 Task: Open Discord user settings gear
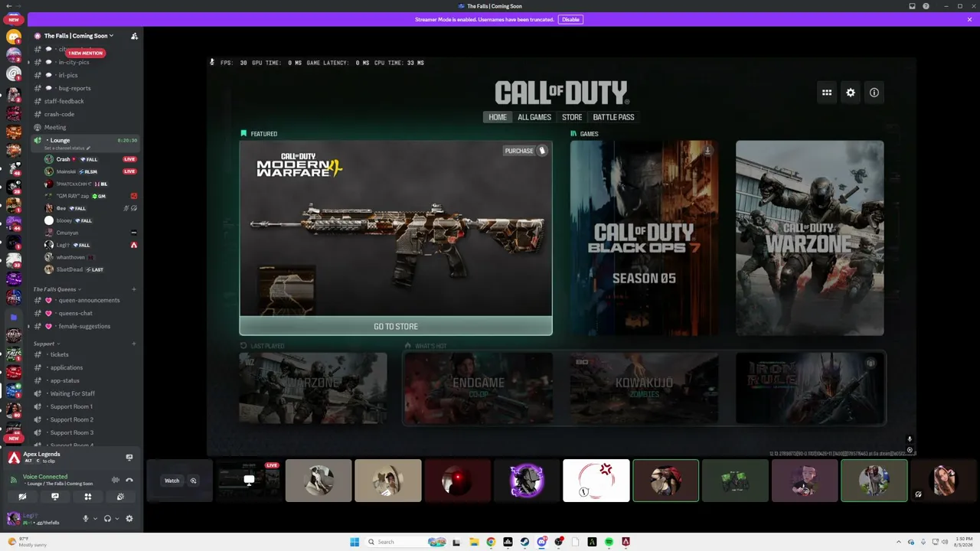pyautogui.click(x=129, y=519)
